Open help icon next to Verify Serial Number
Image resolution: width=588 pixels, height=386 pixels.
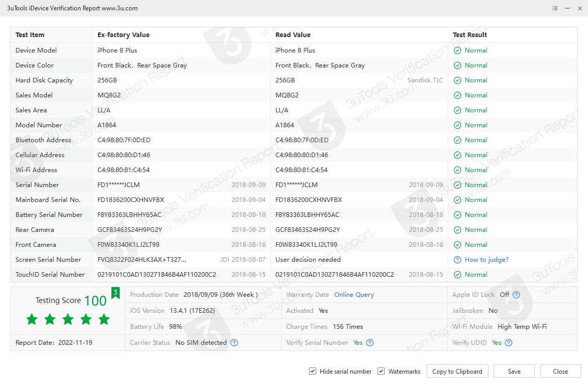point(370,343)
